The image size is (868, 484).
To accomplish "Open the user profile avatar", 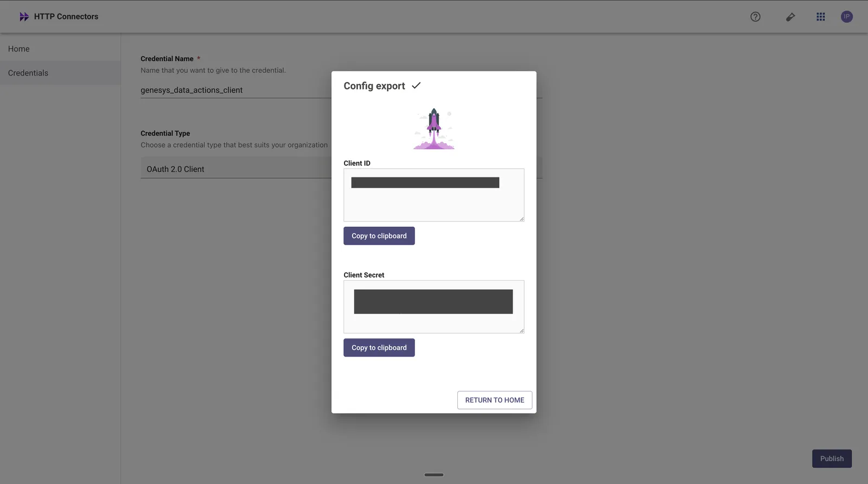I will tap(847, 17).
